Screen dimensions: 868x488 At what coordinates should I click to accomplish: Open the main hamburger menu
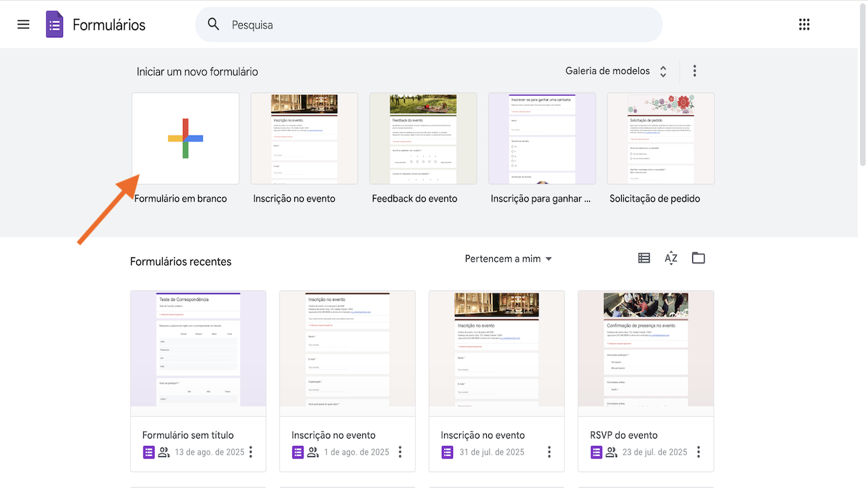[x=24, y=24]
